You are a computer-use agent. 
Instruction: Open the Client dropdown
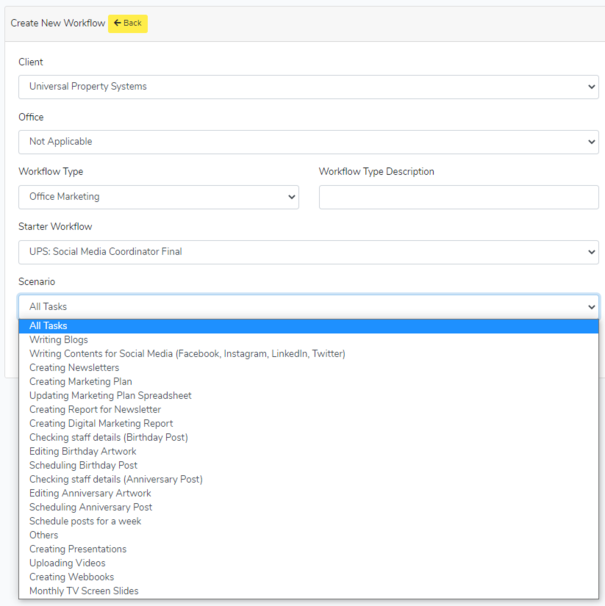308,87
